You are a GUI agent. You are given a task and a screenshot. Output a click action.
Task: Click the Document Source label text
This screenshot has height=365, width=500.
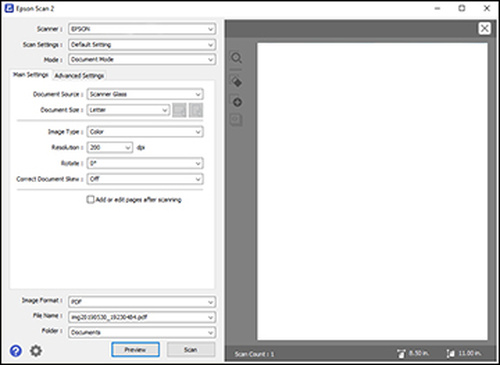tap(58, 94)
